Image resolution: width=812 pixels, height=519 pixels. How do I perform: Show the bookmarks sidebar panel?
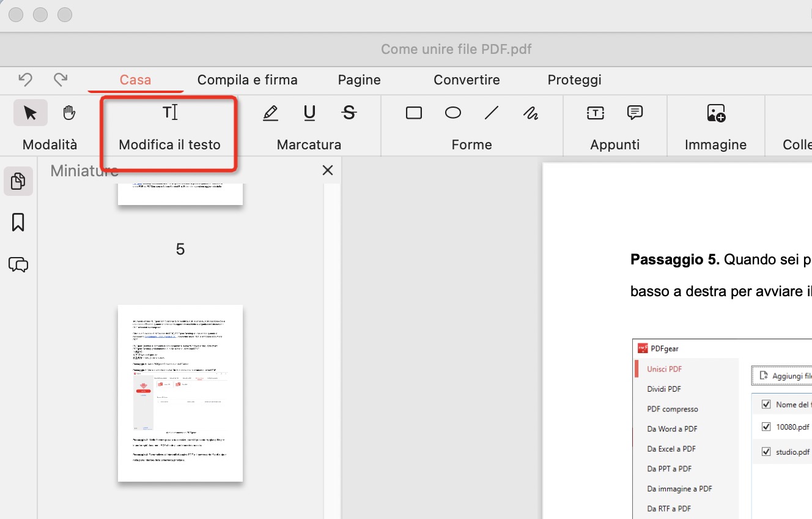tap(18, 223)
